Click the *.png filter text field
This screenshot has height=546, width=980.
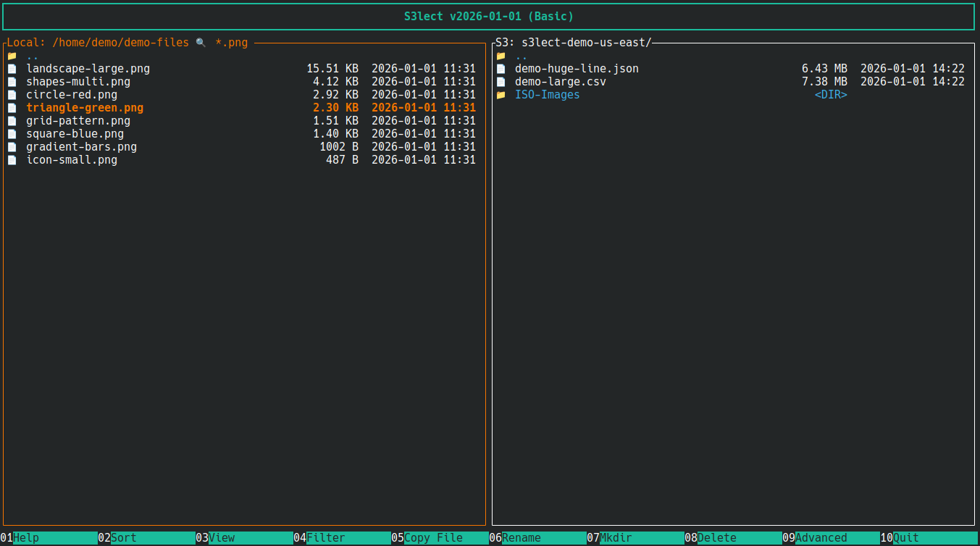tap(230, 42)
